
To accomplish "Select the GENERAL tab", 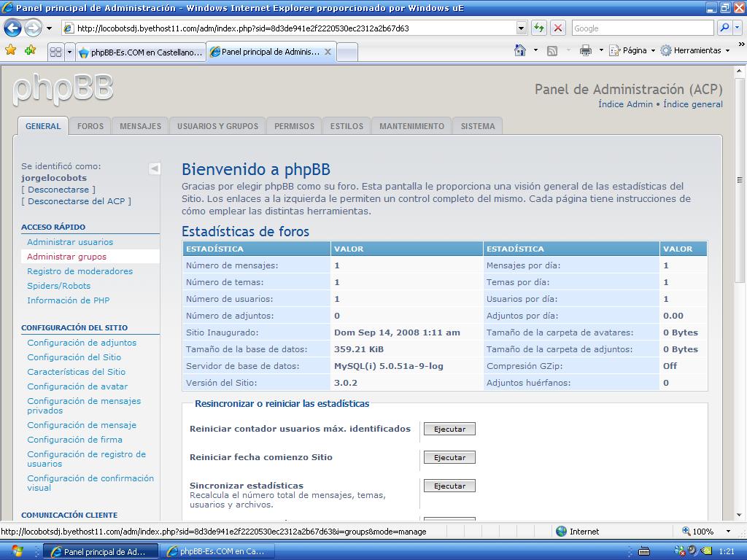I will (43, 125).
